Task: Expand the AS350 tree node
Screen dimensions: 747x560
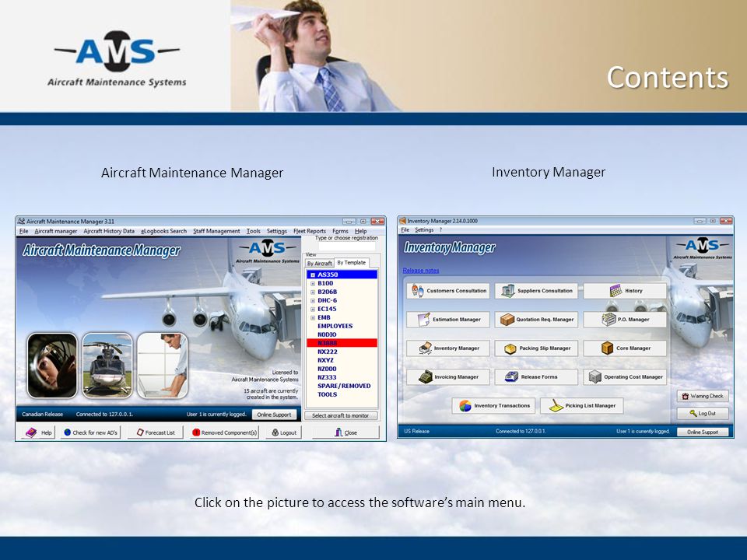Action: pyautogui.click(x=313, y=275)
